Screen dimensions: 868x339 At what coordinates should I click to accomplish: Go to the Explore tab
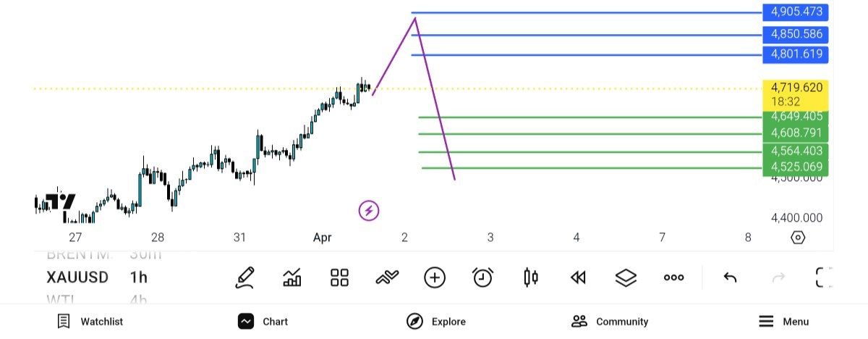pyautogui.click(x=435, y=322)
